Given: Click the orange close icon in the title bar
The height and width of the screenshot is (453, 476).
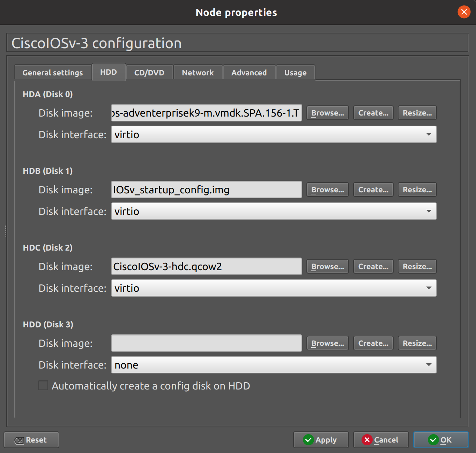Looking at the screenshot, I should click(463, 12).
